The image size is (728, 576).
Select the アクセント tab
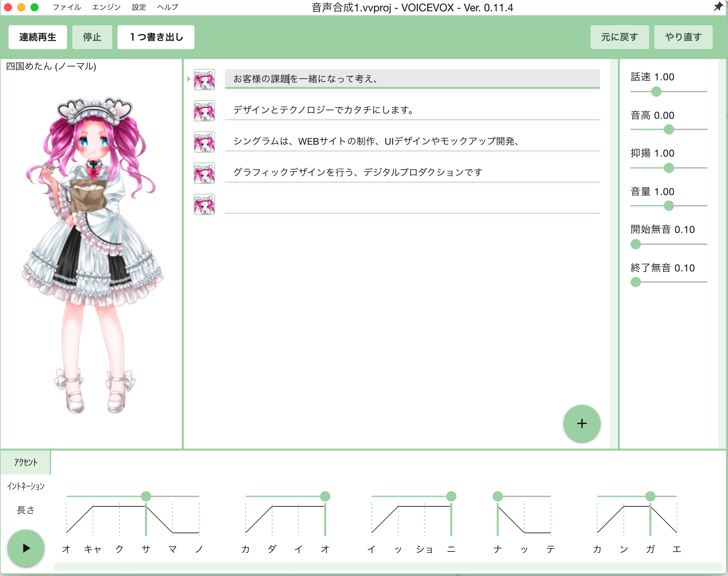click(x=26, y=462)
